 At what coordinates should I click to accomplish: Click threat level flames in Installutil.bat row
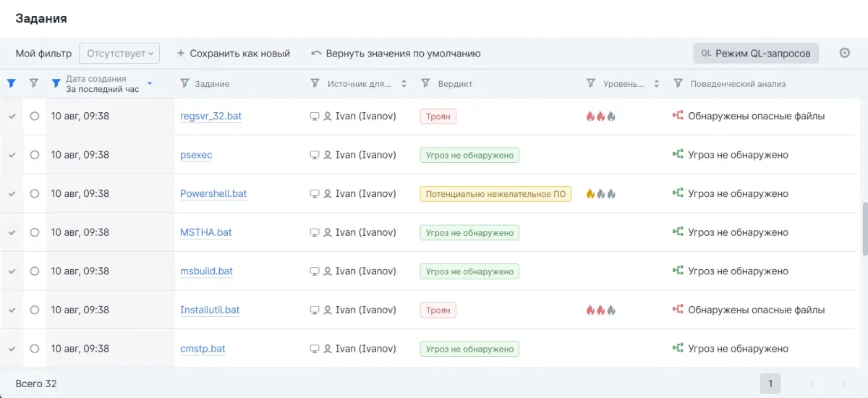pos(600,310)
